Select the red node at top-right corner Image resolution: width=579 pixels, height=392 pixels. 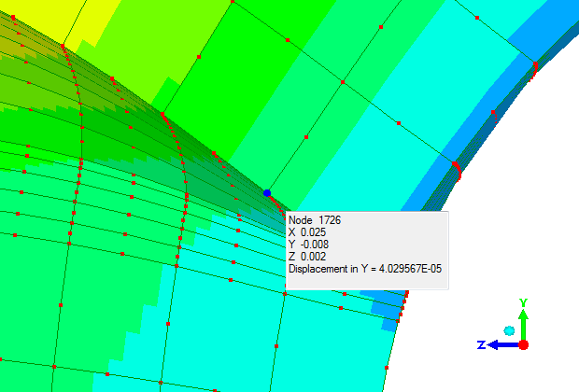tap(536, 63)
